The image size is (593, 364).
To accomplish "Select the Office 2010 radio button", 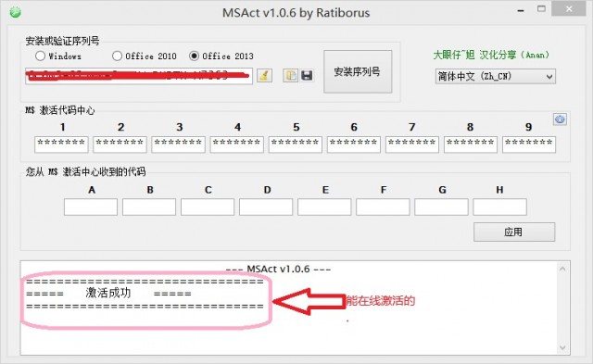I will [118, 56].
